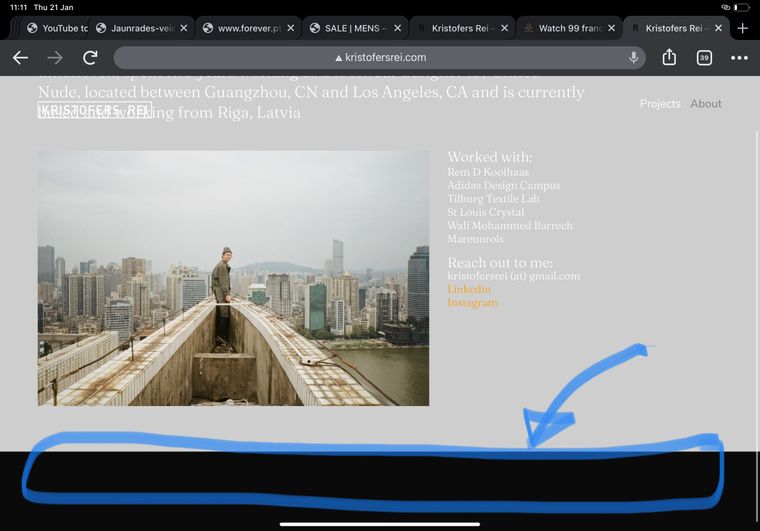Tap the kristofersrei.com address bar

(x=380, y=58)
